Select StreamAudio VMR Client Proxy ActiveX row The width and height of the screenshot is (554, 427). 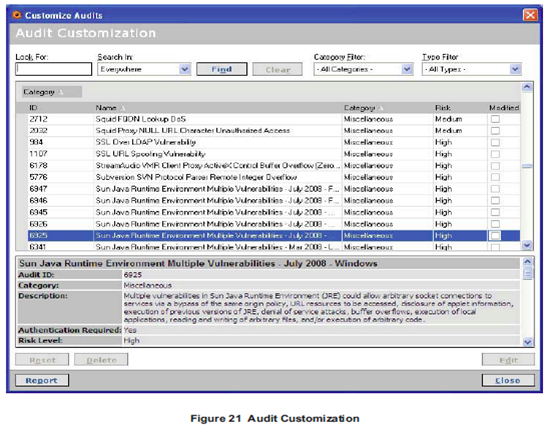tap(274, 166)
